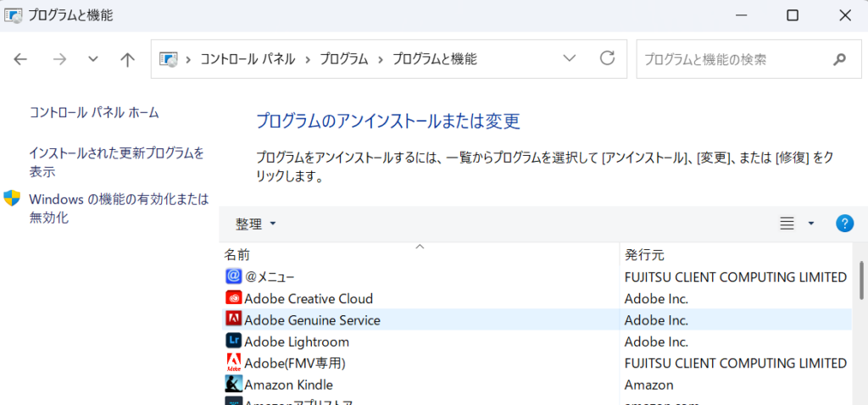This screenshot has height=405, width=868.
Task: Select コントロール パネル in breadcrumb path
Action: click(x=247, y=59)
